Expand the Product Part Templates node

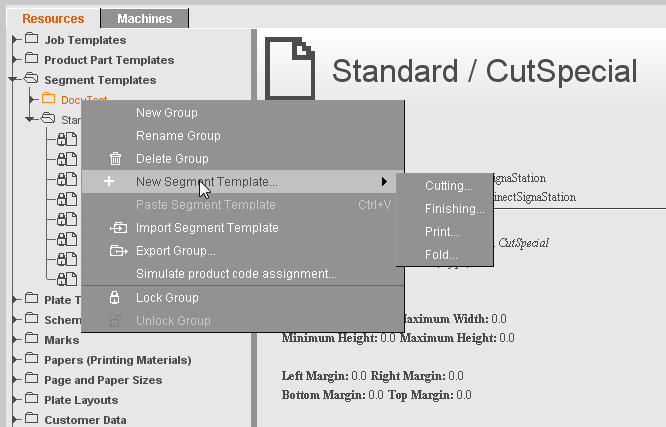pos(15,60)
